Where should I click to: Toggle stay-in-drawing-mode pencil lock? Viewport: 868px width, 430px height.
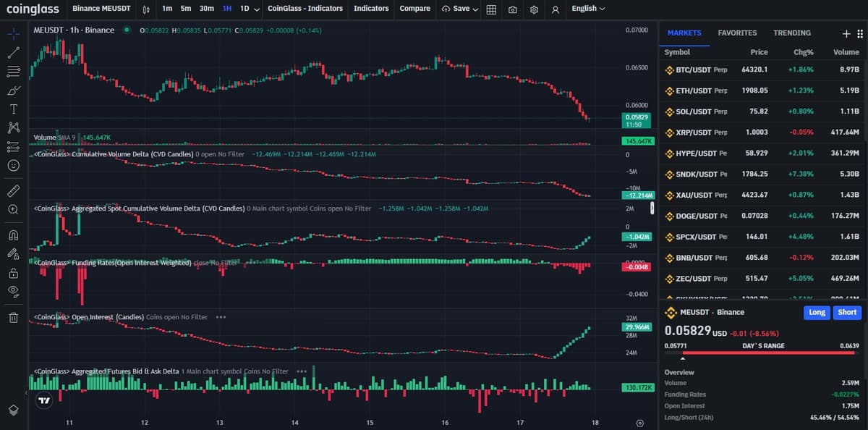(x=13, y=253)
